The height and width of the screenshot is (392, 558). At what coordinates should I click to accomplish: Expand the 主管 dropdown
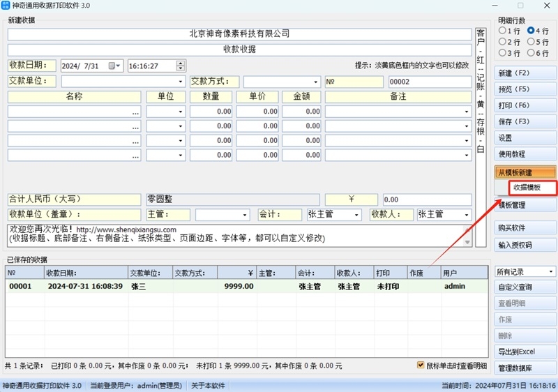click(x=245, y=215)
